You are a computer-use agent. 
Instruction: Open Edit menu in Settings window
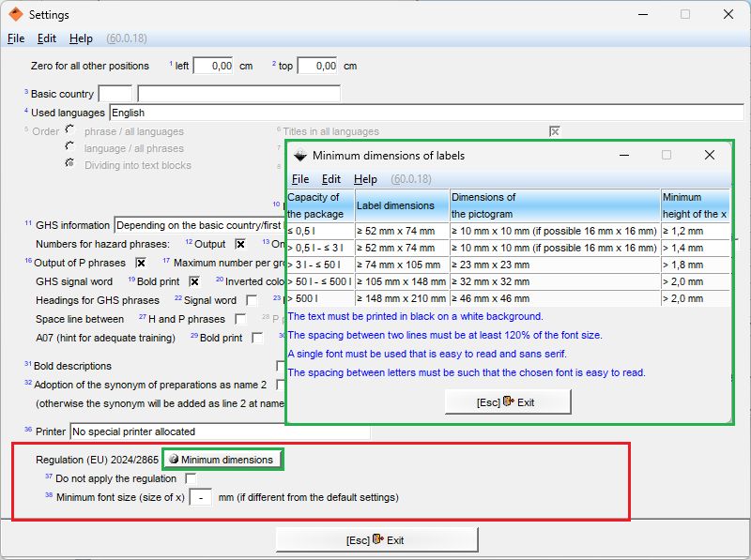pos(46,38)
